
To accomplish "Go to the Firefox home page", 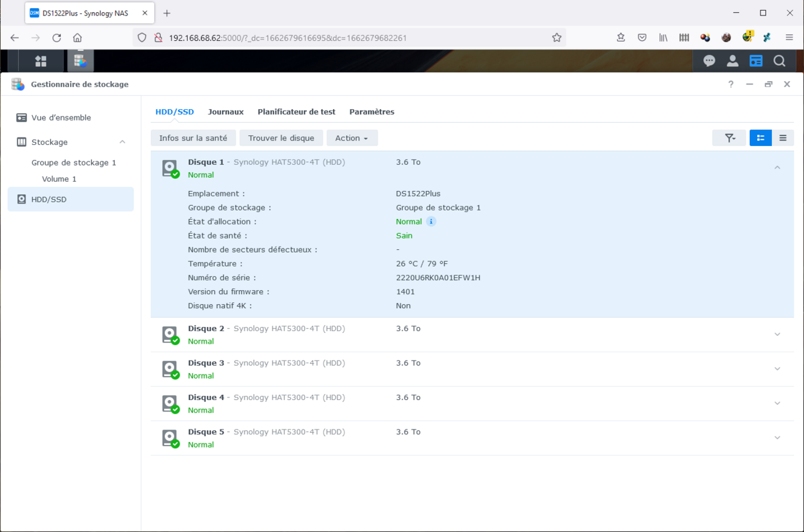I will (78, 38).
